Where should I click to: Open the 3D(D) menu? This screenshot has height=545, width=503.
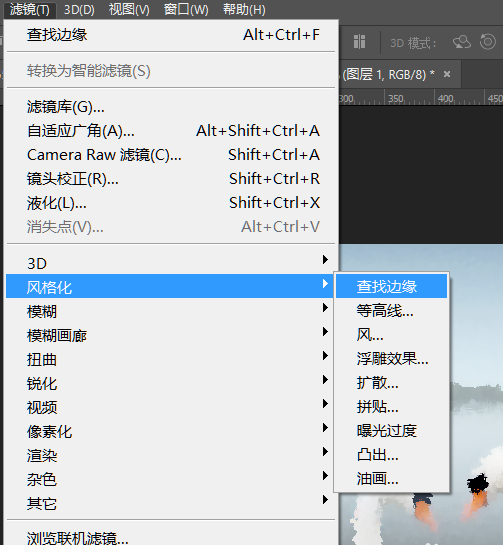click(79, 9)
